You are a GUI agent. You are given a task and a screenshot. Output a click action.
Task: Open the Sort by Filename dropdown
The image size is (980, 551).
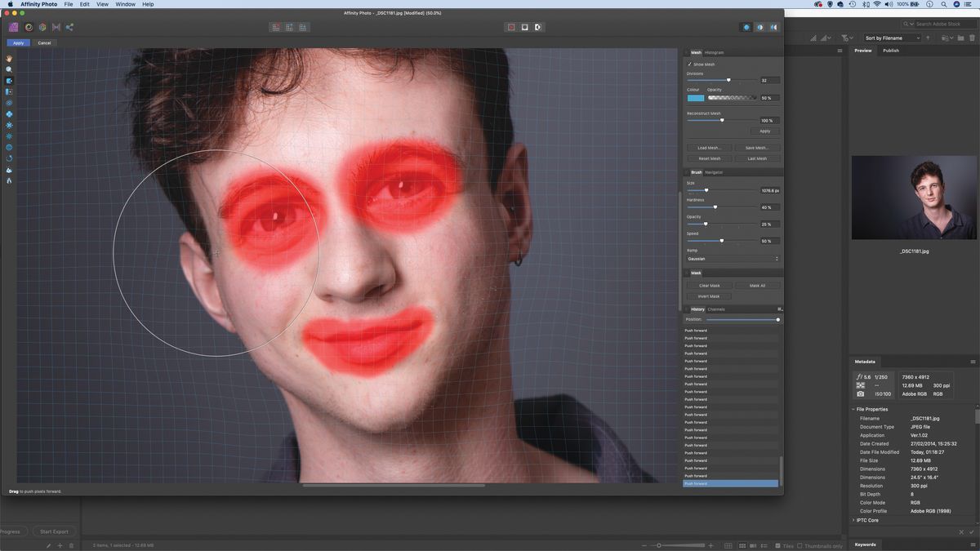click(890, 38)
